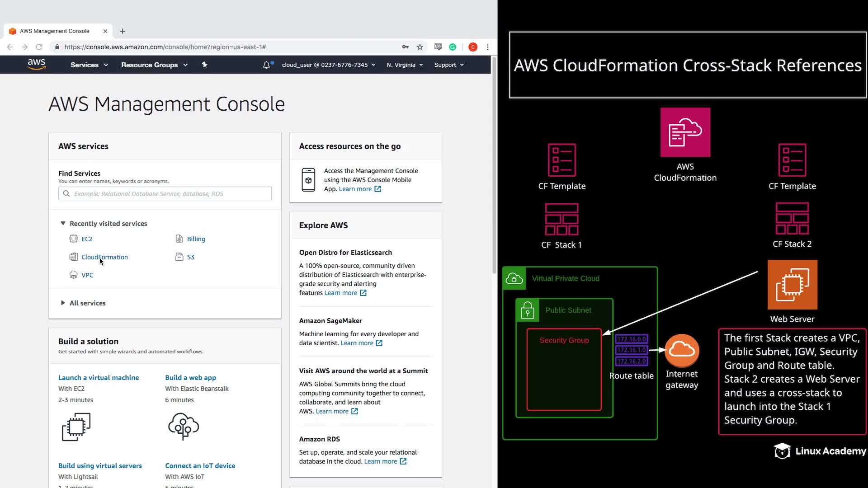Click the pin shortcuts icon in navbar
The image size is (868, 488).
(204, 65)
